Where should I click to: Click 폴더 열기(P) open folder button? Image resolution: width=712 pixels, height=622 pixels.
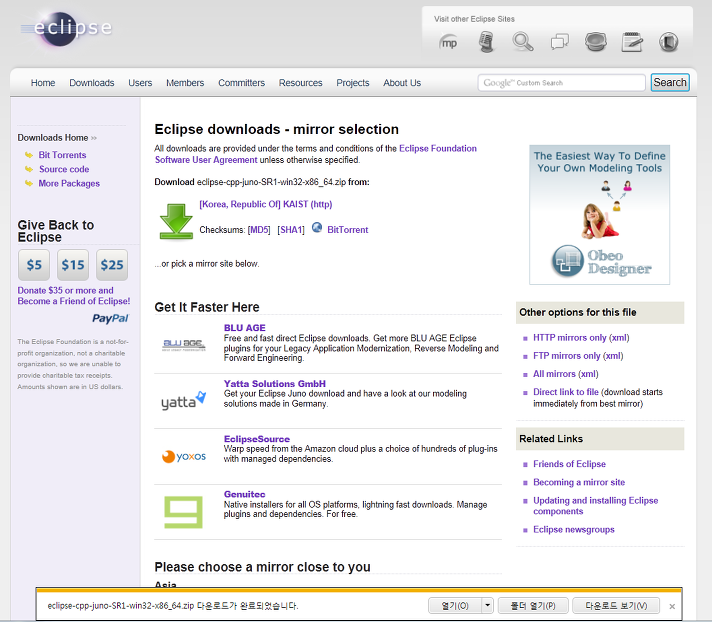(533, 606)
